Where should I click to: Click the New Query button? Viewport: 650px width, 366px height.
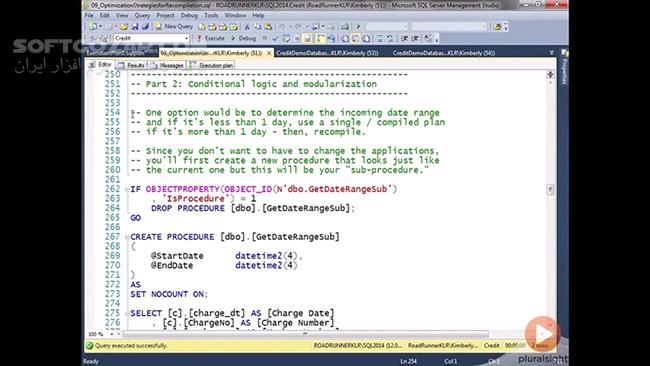coord(174,27)
